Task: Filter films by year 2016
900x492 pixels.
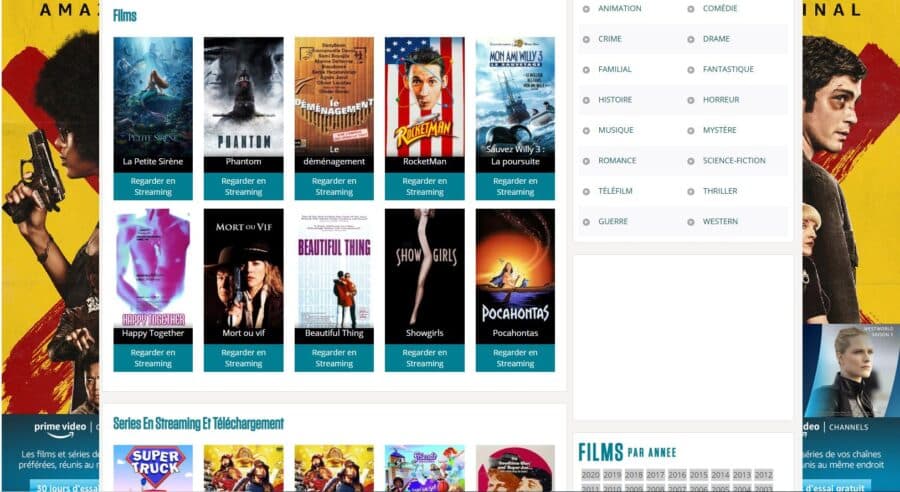Action: [677, 475]
